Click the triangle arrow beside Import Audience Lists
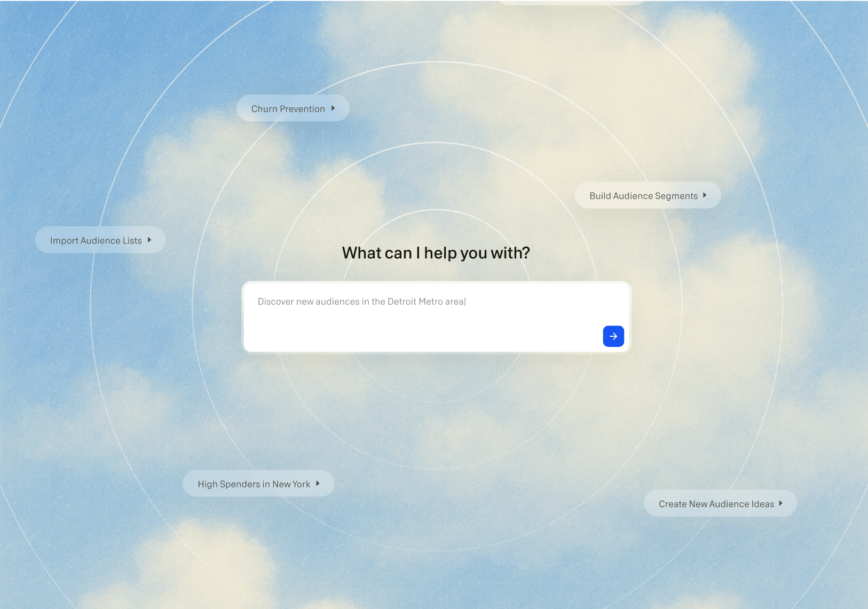 click(149, 240)
